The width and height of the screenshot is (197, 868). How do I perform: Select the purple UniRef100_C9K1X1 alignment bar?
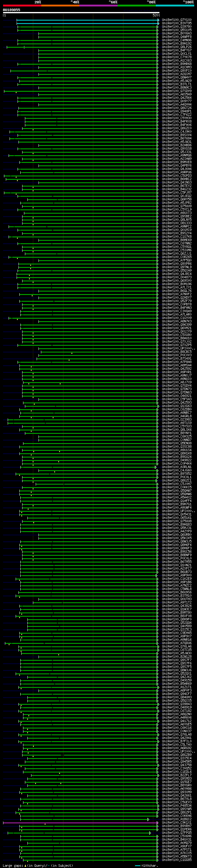[80, 822]
